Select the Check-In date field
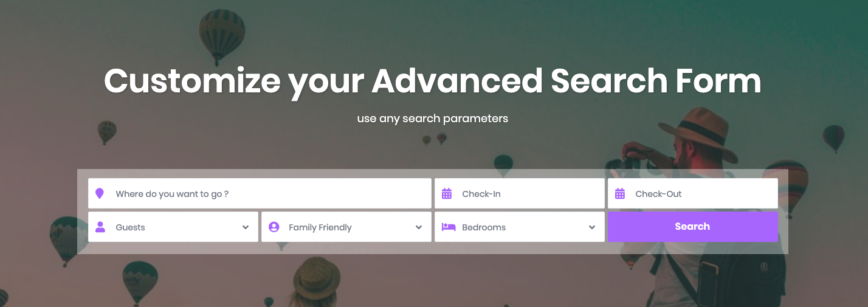Image resolution: width=868 pixels, height=307 pixels. click(x=520, y=193)
